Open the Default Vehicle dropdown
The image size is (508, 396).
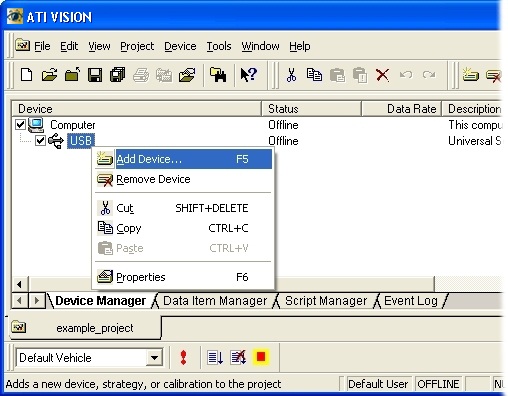pyautogui.click(x=154, y=358)
